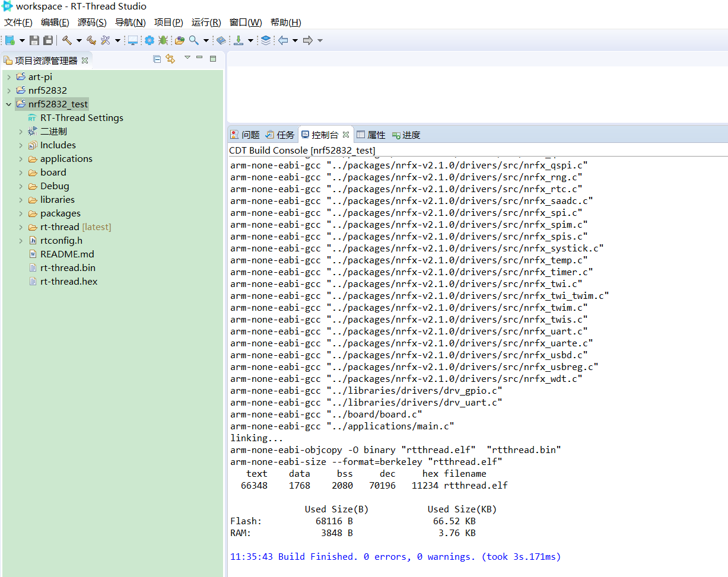The image size is (728, 577).
Task: Click the blue gear settings icon
Action: pyautogui.click(x=149, y=40)
